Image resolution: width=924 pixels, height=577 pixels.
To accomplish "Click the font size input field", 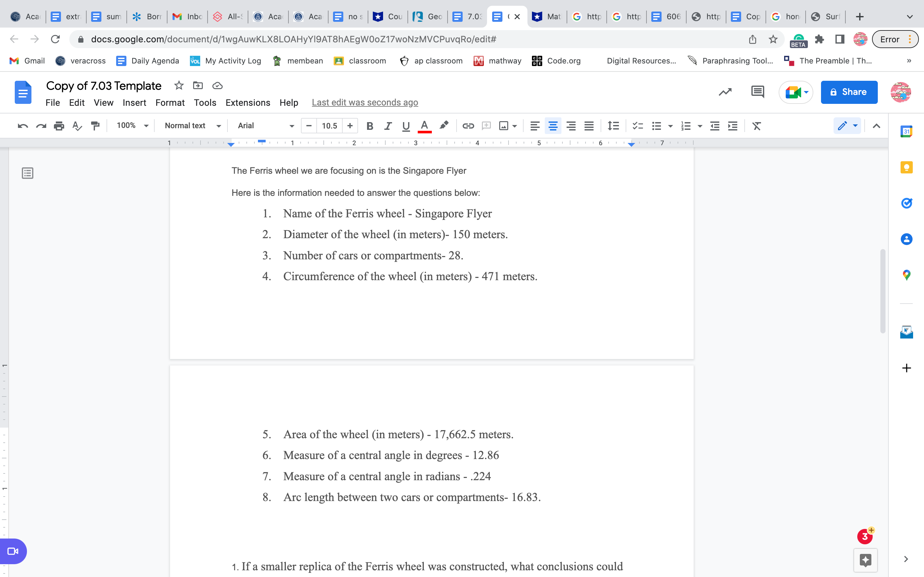I will pos(329,126).
